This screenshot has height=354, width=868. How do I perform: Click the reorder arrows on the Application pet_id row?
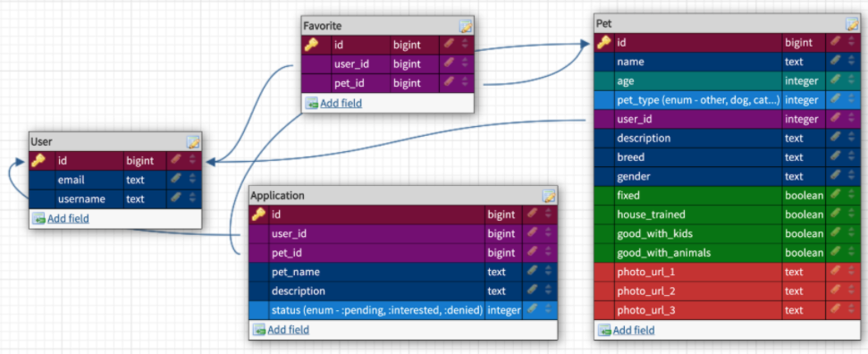pos(547,253)
